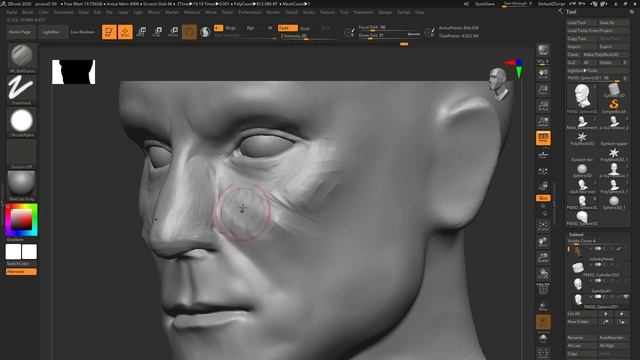Click the QuickSave button

484,4
